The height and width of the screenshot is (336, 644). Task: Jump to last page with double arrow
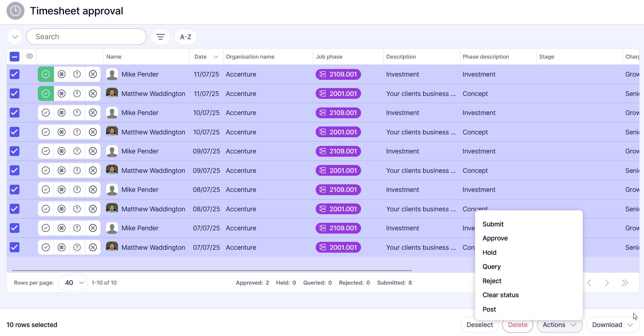[625, 283]
